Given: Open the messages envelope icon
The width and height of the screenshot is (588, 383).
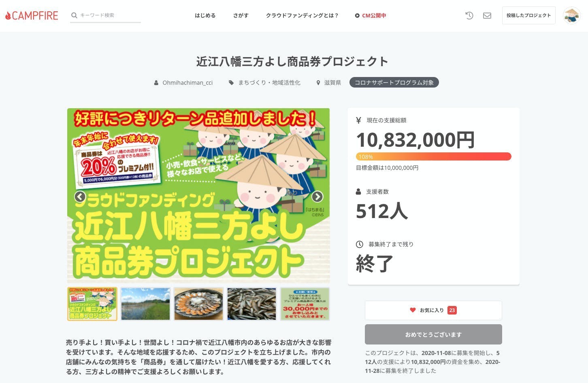Looking at the screenshot, I should coord(487,15).
